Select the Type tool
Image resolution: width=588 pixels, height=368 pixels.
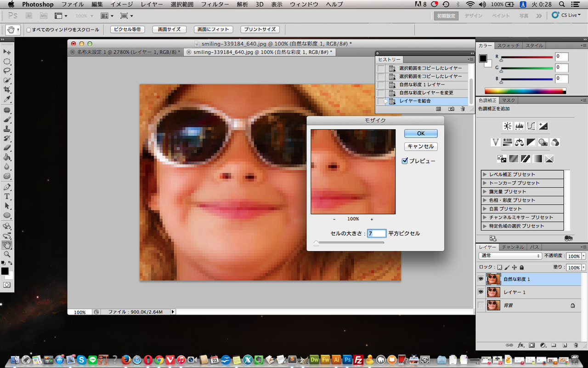click(7, 196)
